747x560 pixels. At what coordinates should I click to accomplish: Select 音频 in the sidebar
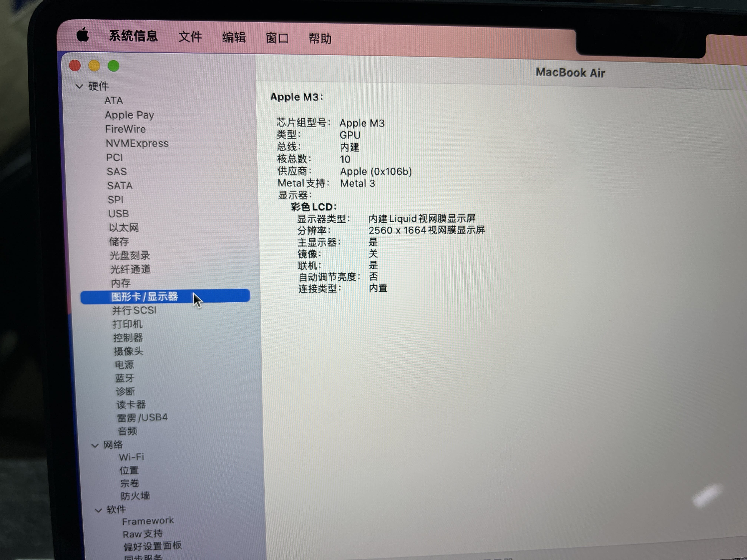click(x=127, y=431)
